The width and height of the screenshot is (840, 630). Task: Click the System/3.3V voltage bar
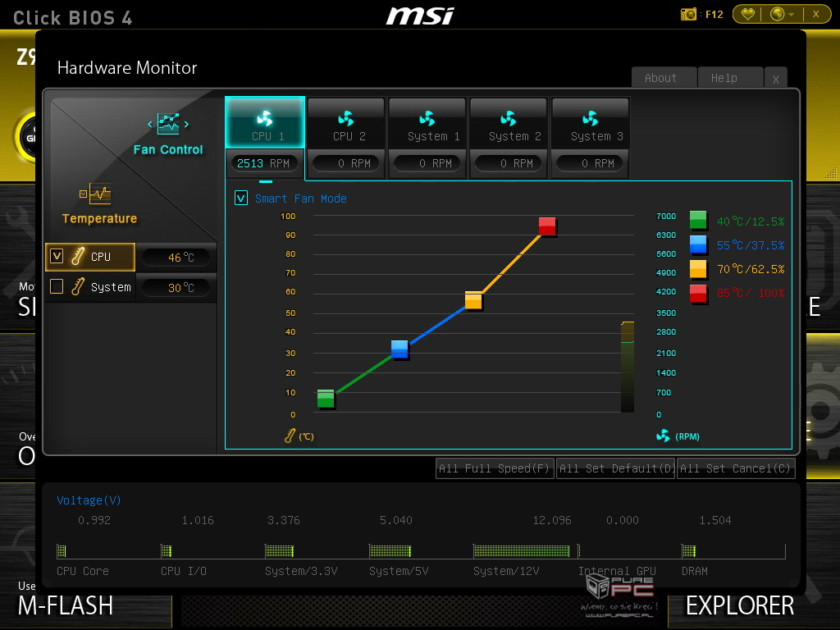click(x=279, y=550)
